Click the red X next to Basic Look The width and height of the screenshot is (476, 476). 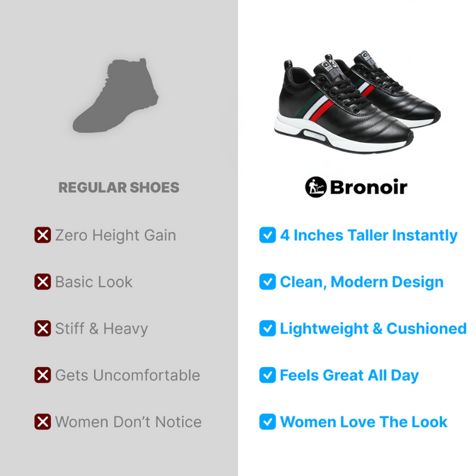[x=42, y=282]
